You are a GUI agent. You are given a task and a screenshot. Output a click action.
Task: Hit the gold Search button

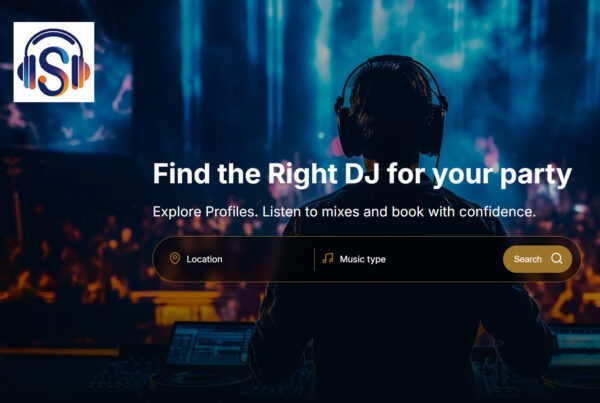537,259
